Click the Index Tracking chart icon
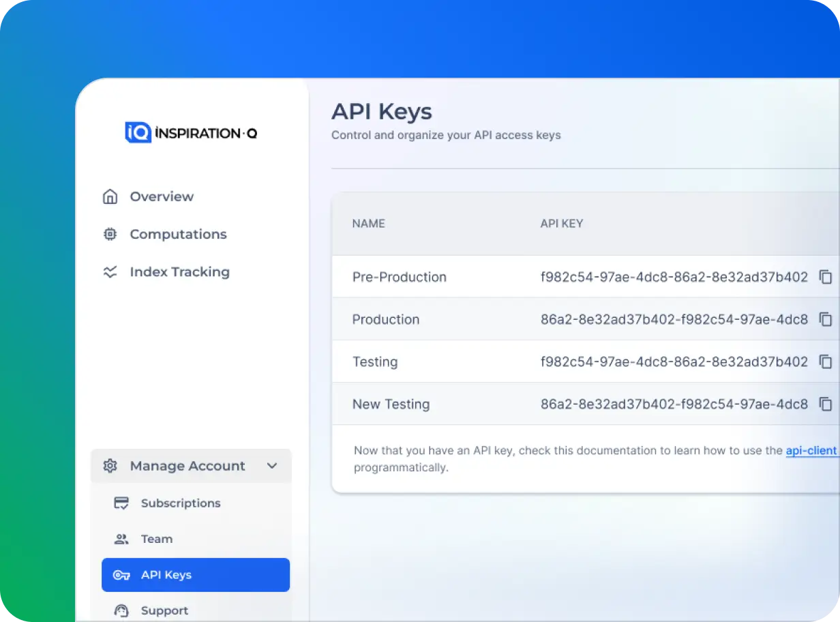The height and width of the screenshot is (622, 840). pyautogui.click(x=110, y=272)
